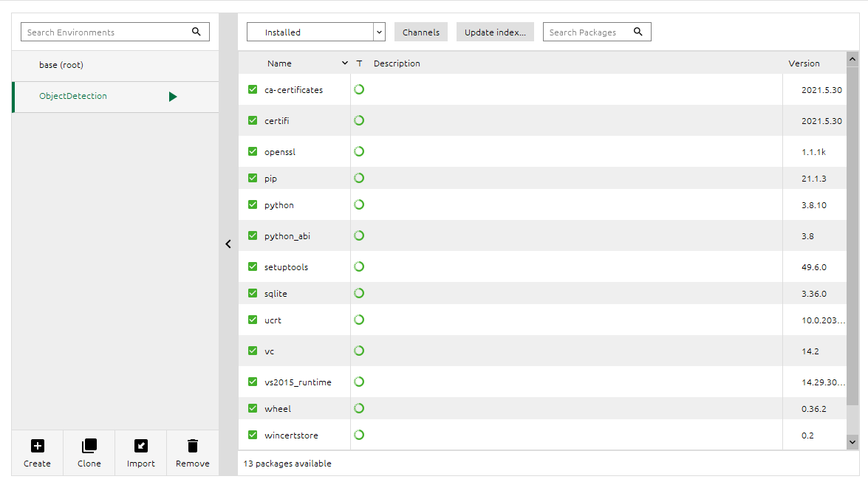Toggle the sqlite package checkbox
868x482 pixels.
click(253, 293)
